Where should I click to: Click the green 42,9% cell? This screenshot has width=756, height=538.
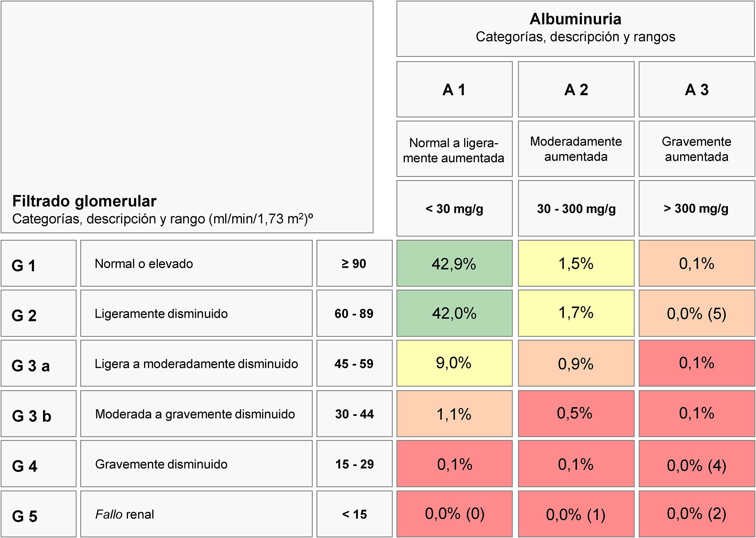coord(454,264)
